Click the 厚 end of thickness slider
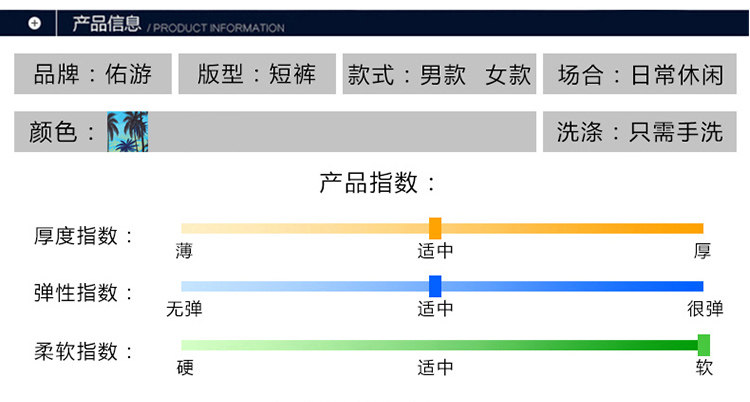 (703, 252)
